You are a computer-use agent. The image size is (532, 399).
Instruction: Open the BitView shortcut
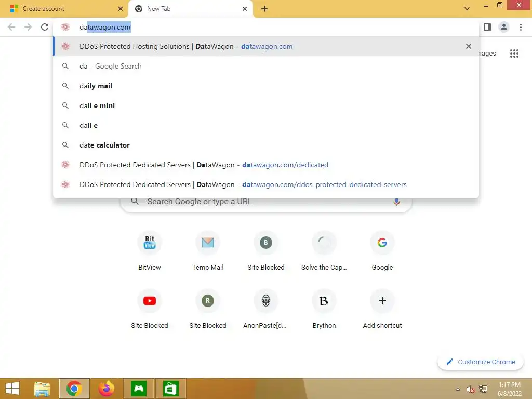150,251
